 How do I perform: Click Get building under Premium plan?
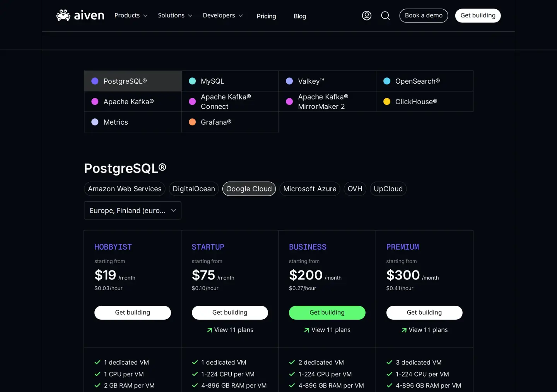coord(424,313)
